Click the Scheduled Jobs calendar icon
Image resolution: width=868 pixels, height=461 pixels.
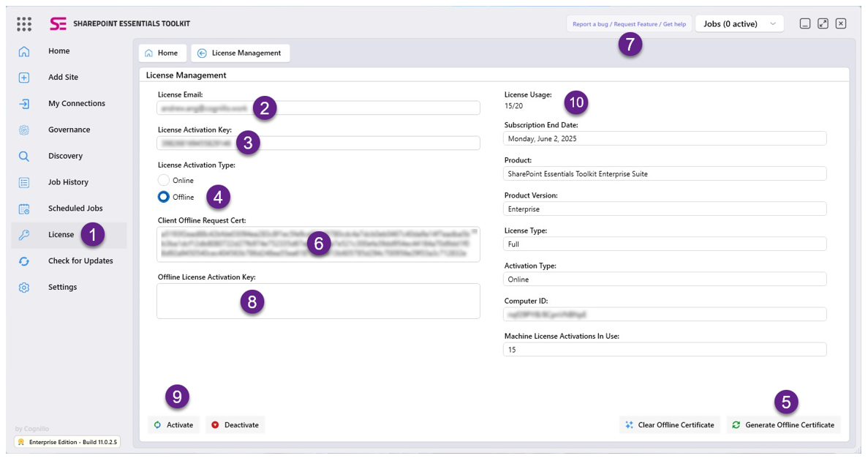[x=24, y=209]
